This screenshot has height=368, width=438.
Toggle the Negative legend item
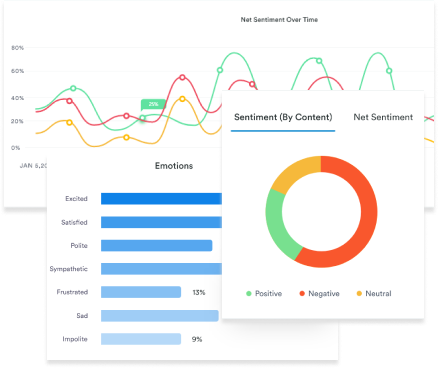319,294
